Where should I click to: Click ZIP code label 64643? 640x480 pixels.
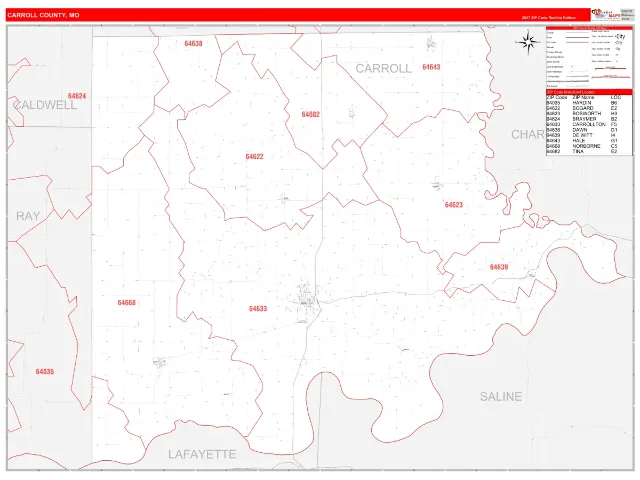point(431,67)
